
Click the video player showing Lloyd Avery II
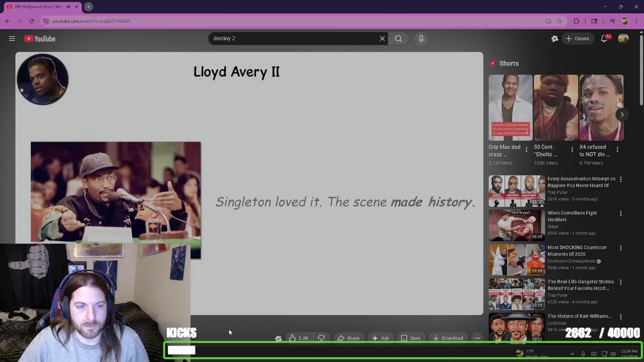(x=249, y=184)
